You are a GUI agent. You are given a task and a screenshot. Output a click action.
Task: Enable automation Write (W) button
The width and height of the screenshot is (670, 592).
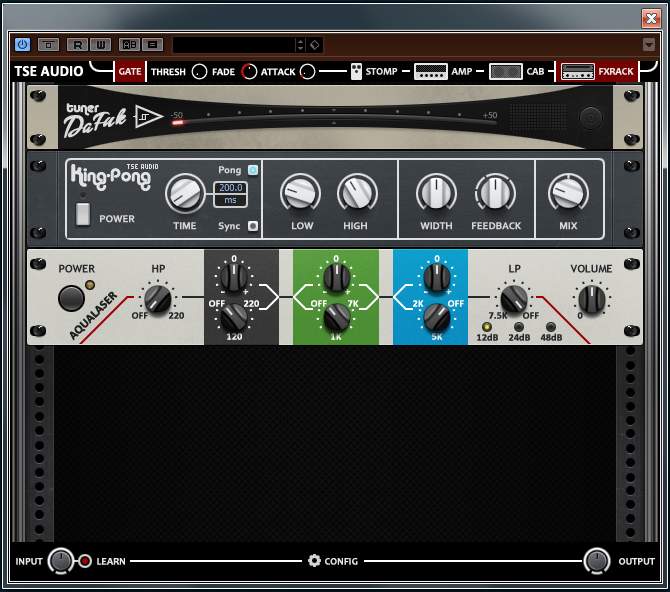[x=100, y=44]
